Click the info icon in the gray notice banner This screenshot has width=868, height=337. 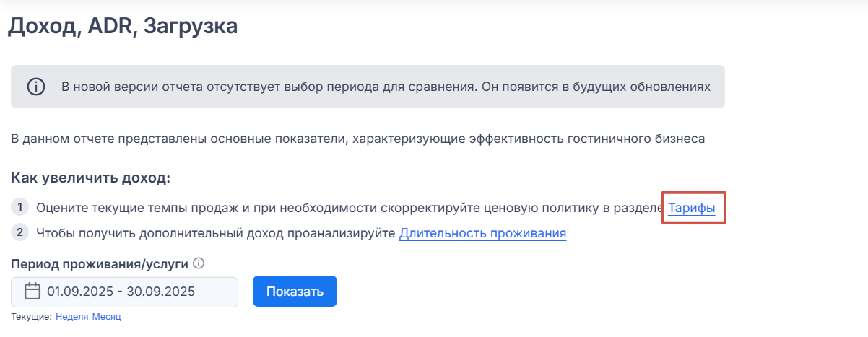coord(36,87)
